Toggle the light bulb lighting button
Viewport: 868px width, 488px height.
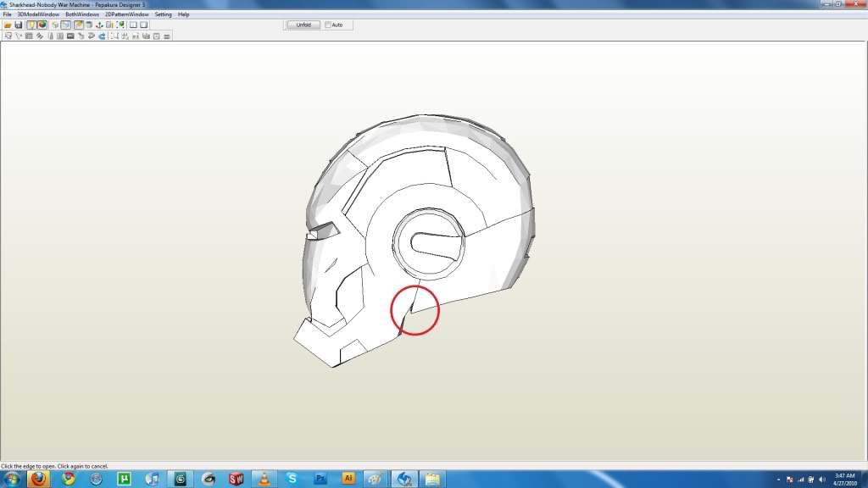pyautogui.click(x=31, y=25)
